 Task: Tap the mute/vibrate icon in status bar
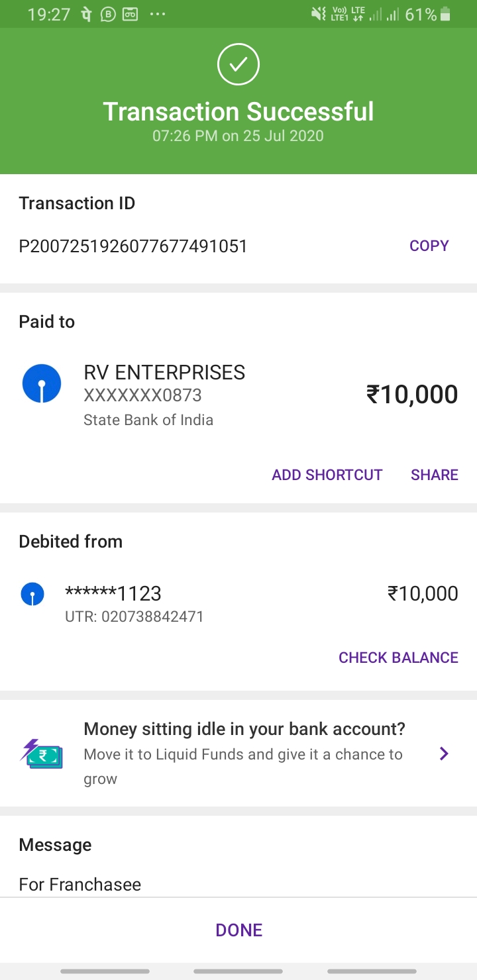[319, 14]
